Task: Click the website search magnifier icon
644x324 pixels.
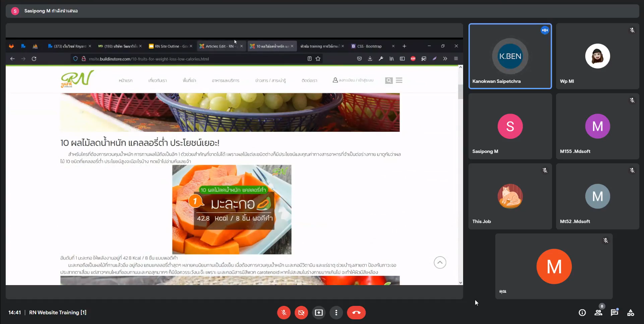Action: tap(389, 80)
